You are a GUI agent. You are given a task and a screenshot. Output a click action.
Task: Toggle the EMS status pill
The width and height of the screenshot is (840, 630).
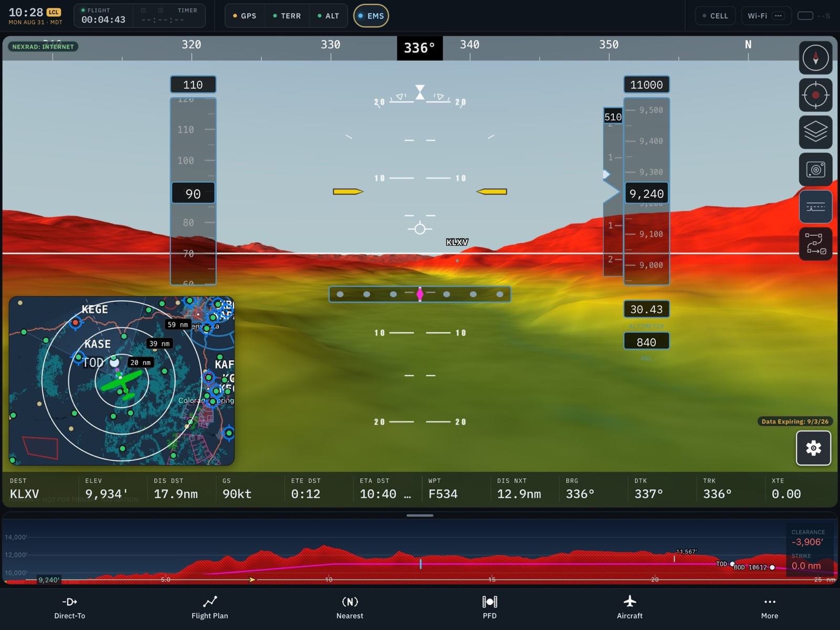(x=371, y=16)
